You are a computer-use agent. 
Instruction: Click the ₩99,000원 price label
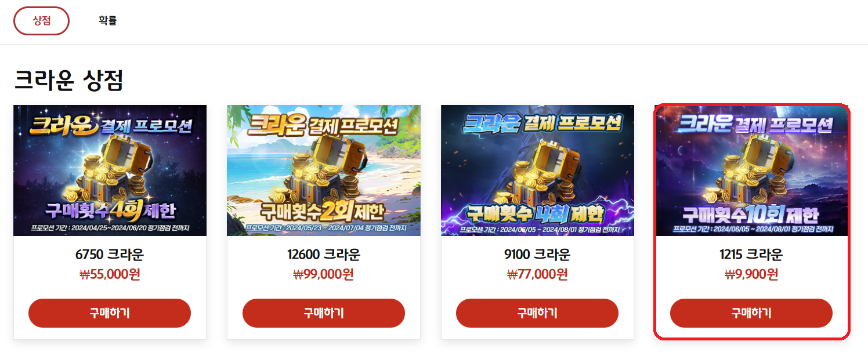[324, 274]
